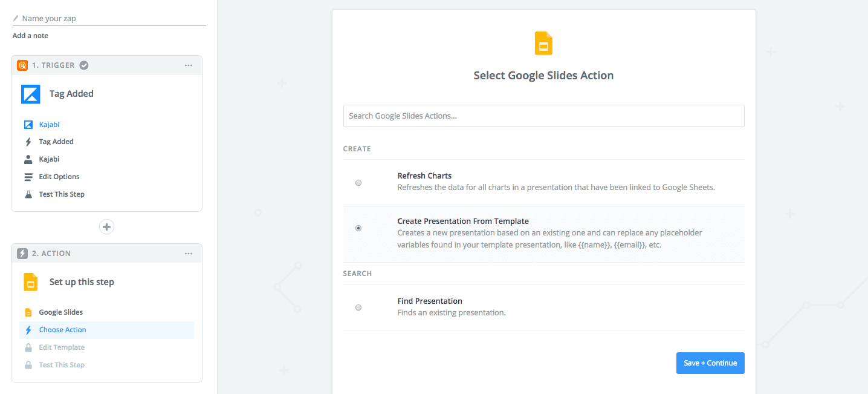
Task: Select the Find Presentation radio button
Action: (358, 307)
